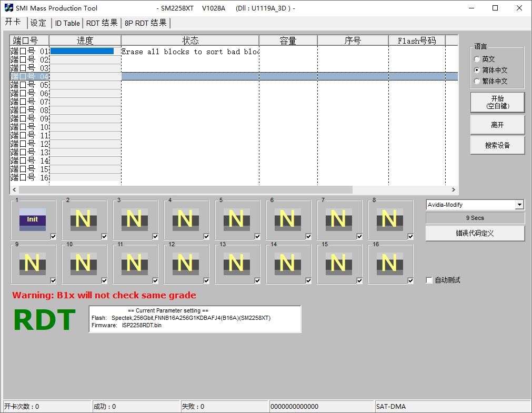Select the port 16 N status icon
The width and height of the screenshot is (532, 413).
(389, 264)
